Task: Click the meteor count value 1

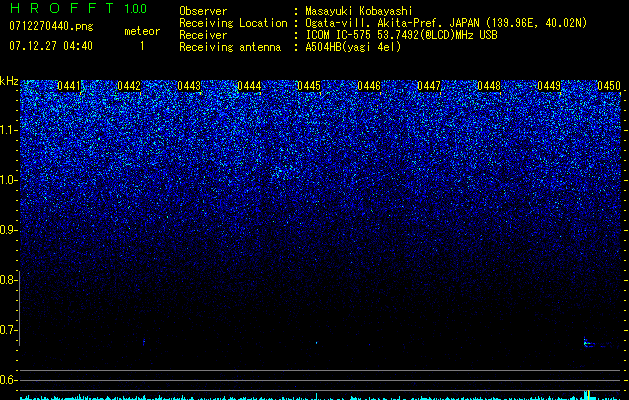Action: pos(142,46)
